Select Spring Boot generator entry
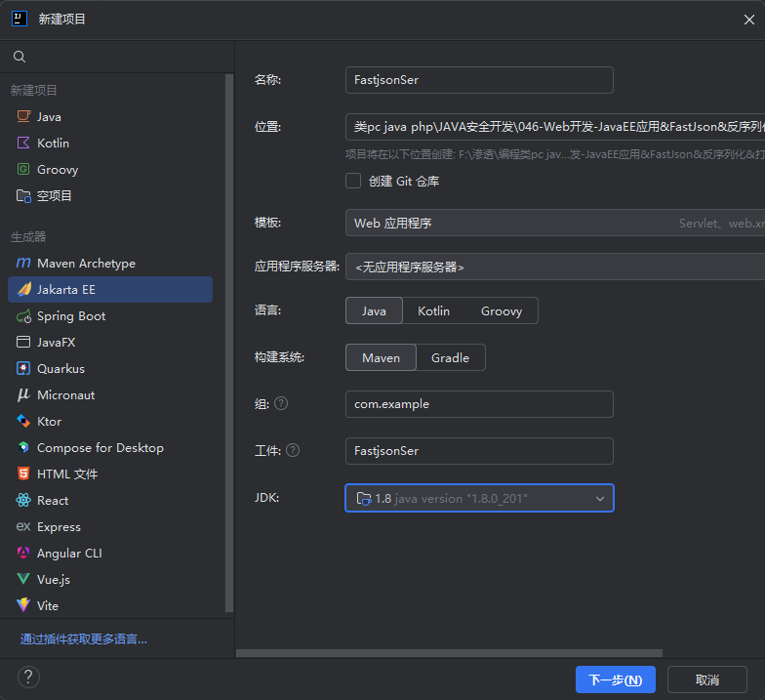This screenshot has width=765, height=700. pos(110,316)
